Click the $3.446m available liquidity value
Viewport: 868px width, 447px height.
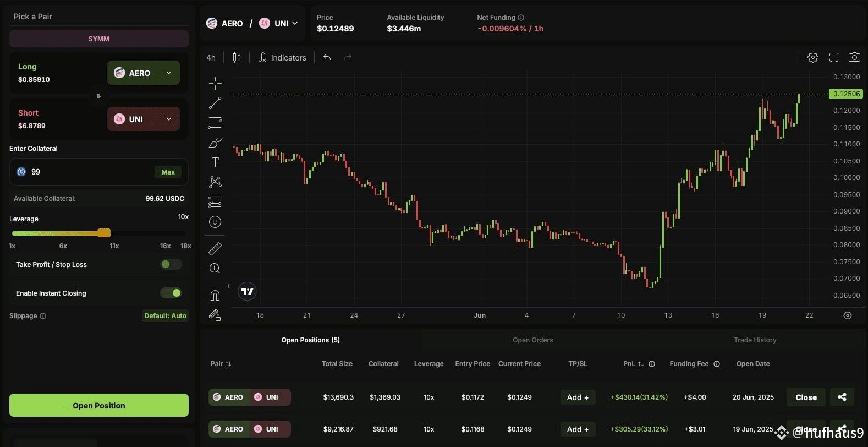click(404, 29)
